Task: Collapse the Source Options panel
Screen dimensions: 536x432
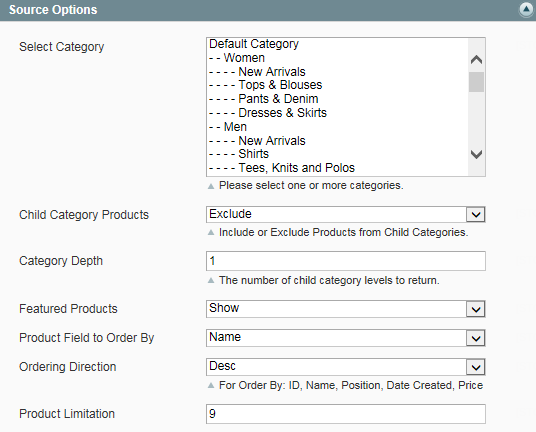Action: pos(526,10)
